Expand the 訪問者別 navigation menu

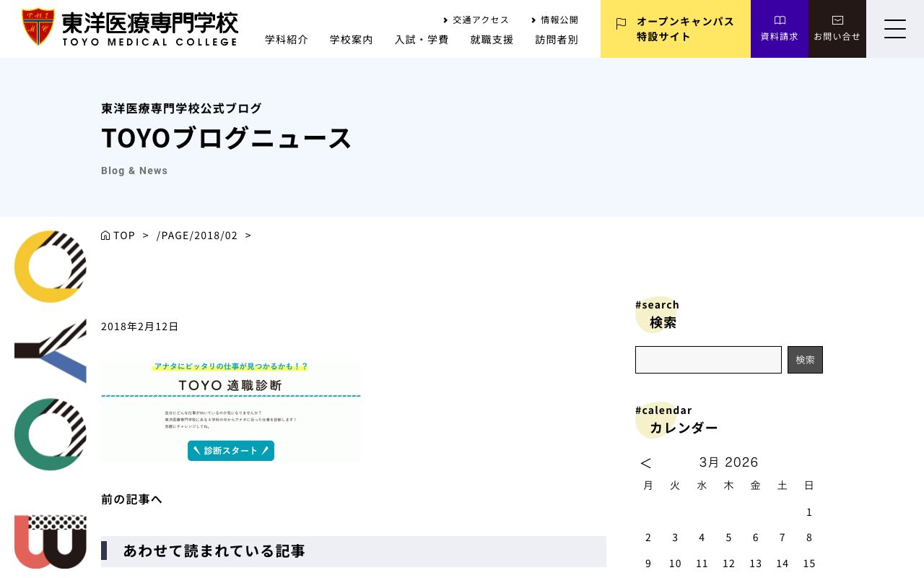557,39
